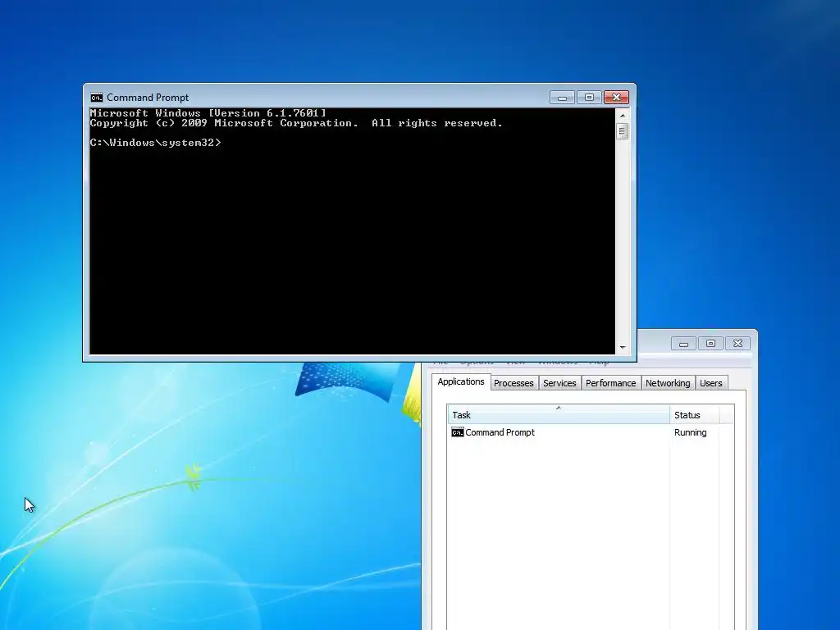Minimize the Command Prompt window
This screenshot has height=630, width=840.
(x=562, y=98)
